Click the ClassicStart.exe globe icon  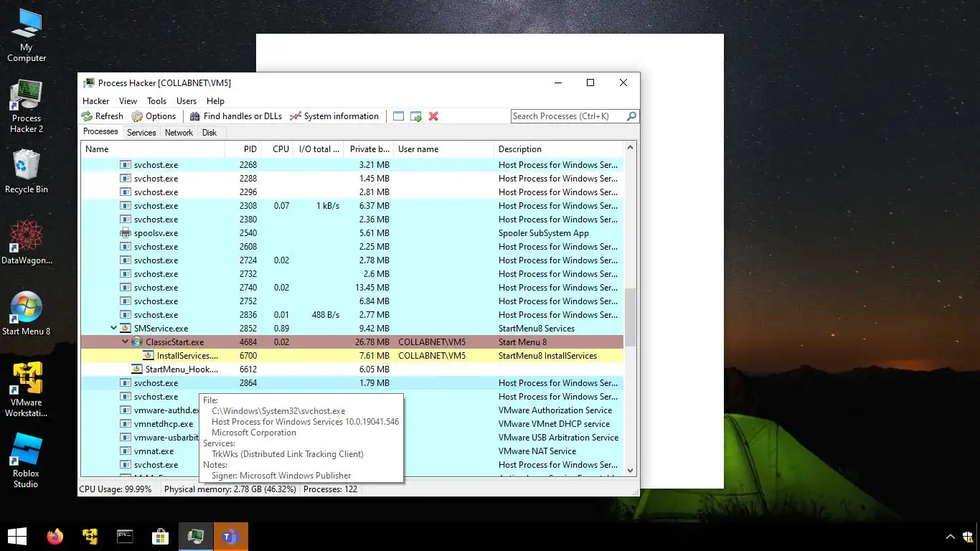click(137, 342)
